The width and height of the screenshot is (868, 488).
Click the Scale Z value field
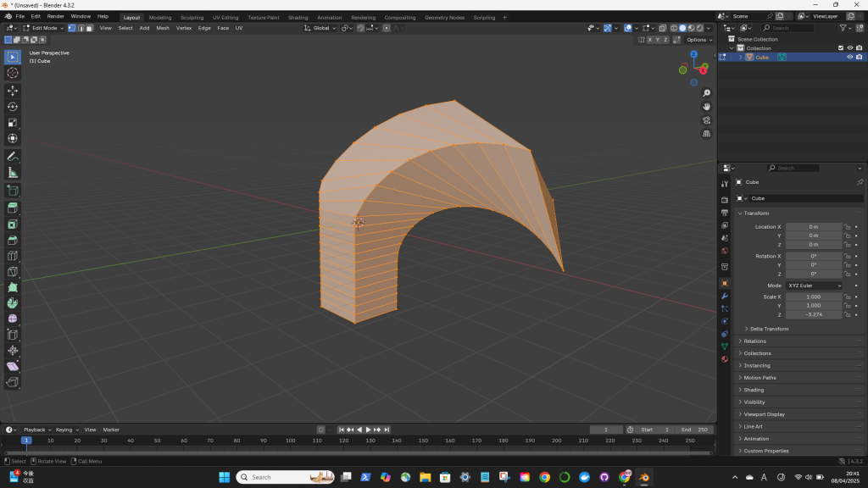pyautogui.click(x=814, y=314)
